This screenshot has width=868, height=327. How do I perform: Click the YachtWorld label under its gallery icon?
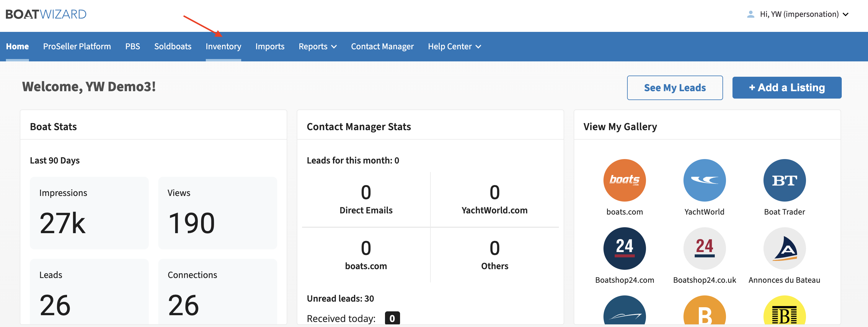[x=704, y=212]
